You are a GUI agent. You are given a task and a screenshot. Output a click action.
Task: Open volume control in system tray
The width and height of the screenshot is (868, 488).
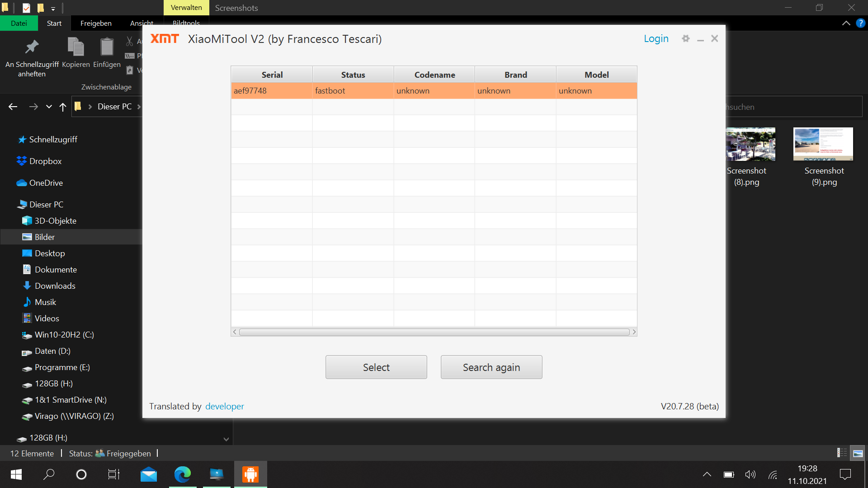(x=750, y=474)
